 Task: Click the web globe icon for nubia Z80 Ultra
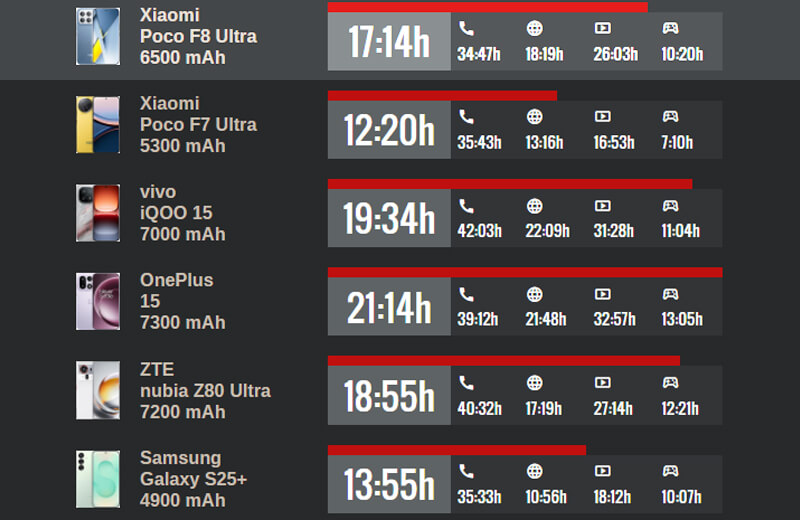pyautogui.click(x=535, y=383)
